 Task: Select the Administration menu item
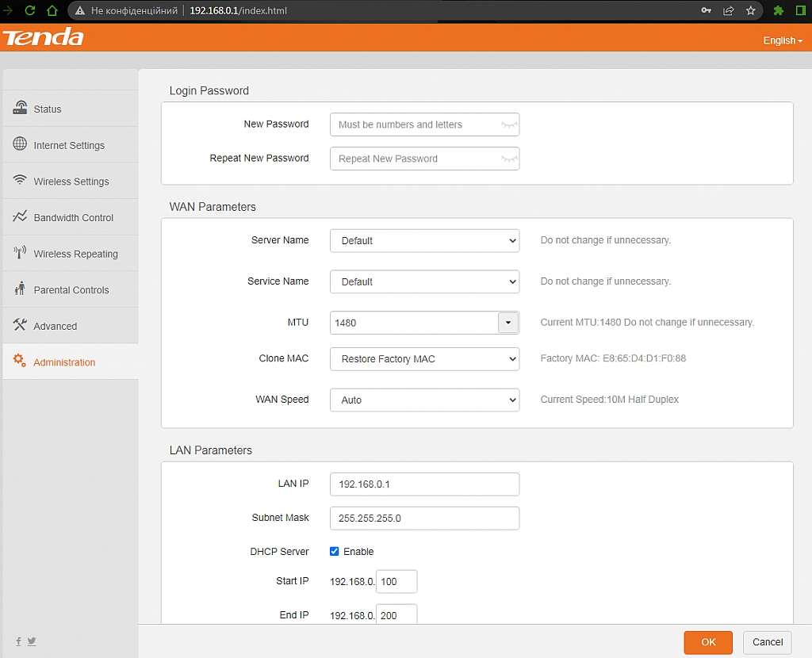pos(71,362)
